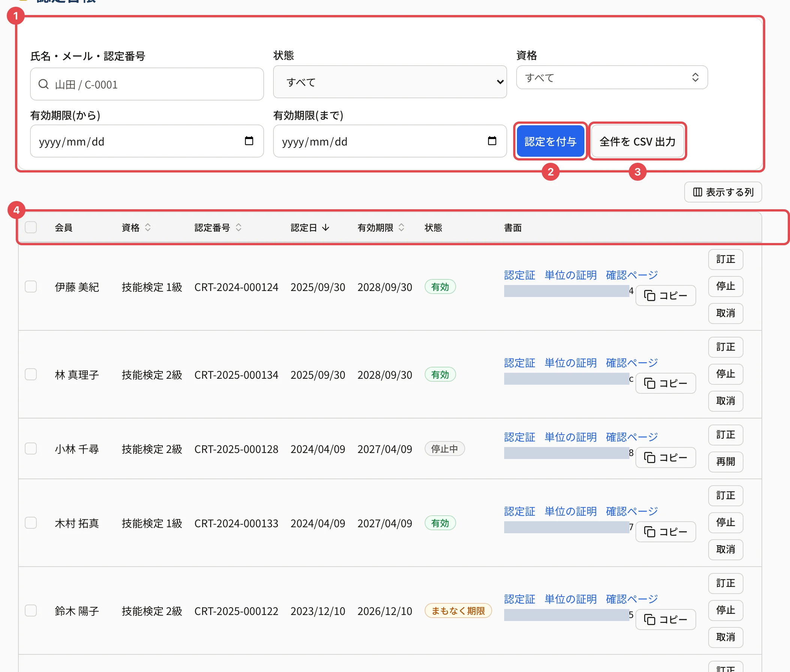Viewport: 790px width, 672px height.
Task: Open calendar picker for 有効期限(から)
Action: (249, 141)
